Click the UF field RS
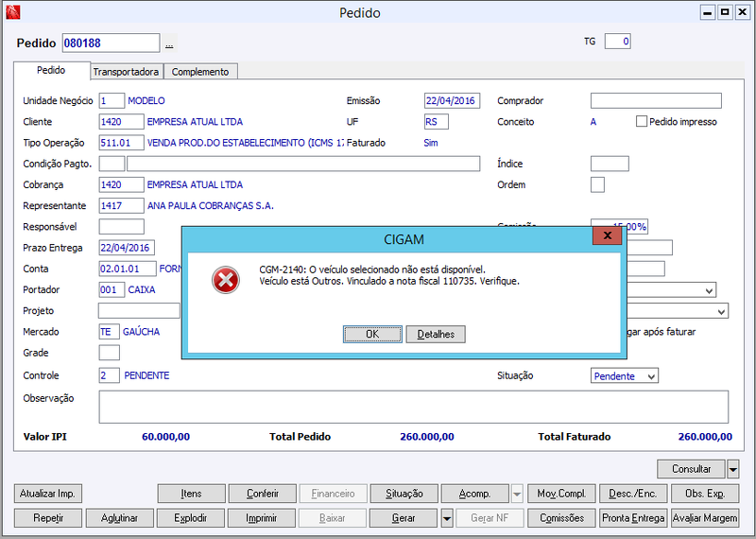Screen dimensions: 756x539 pos(437,122)
